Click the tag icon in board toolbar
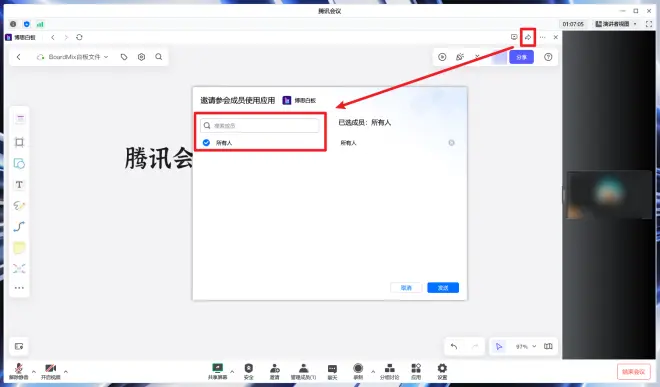660x387 pixels. [124, 57]
